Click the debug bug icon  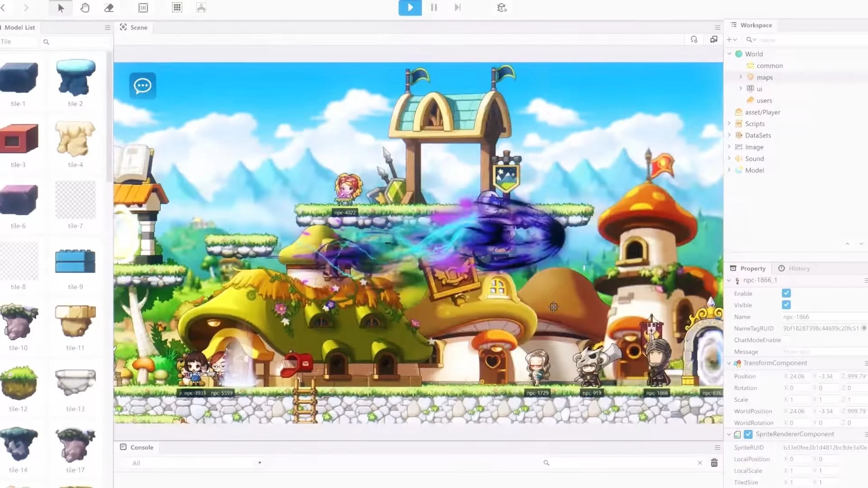pos(501,8)
